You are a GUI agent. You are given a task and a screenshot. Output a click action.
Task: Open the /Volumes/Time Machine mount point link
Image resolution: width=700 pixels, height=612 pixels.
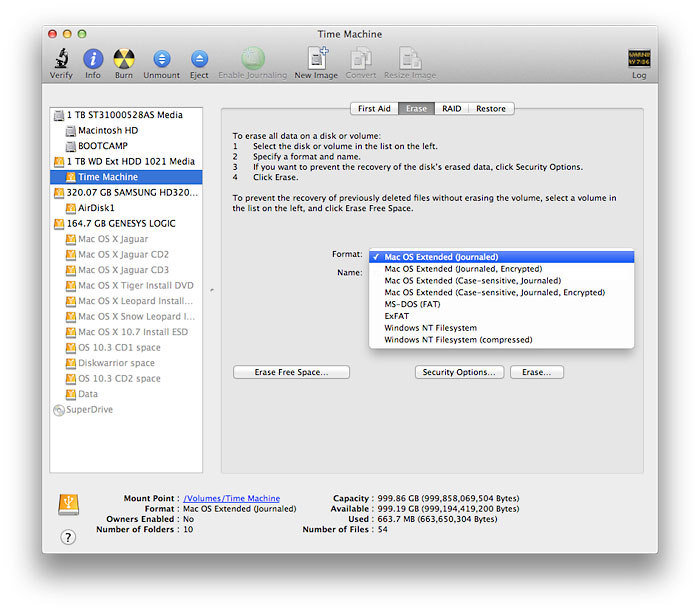232,499
